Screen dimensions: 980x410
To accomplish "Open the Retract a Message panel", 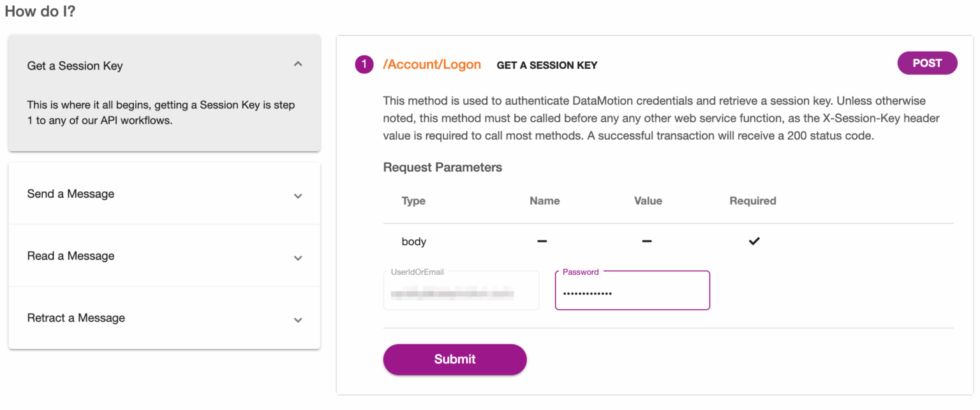I will tap(76, 318).
